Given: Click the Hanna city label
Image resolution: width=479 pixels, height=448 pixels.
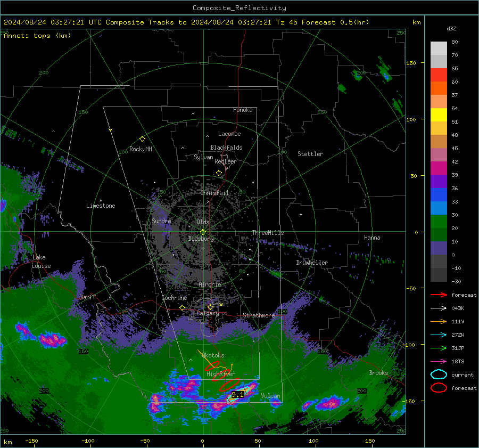Looking at the screenshot, I should point(372,238).
